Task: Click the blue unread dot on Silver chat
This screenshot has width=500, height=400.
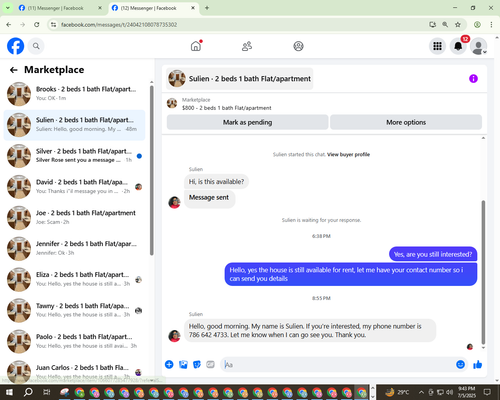Action: [139, 156]
